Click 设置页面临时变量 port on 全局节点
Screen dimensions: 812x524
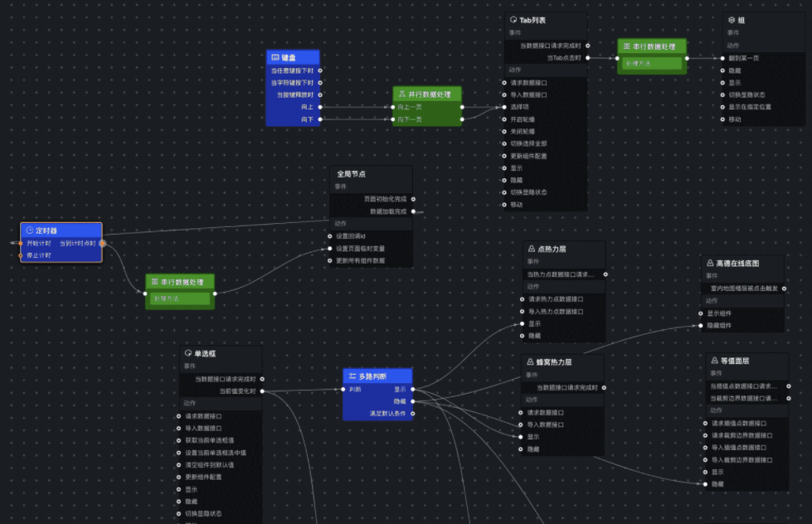(x=330, y=249)
